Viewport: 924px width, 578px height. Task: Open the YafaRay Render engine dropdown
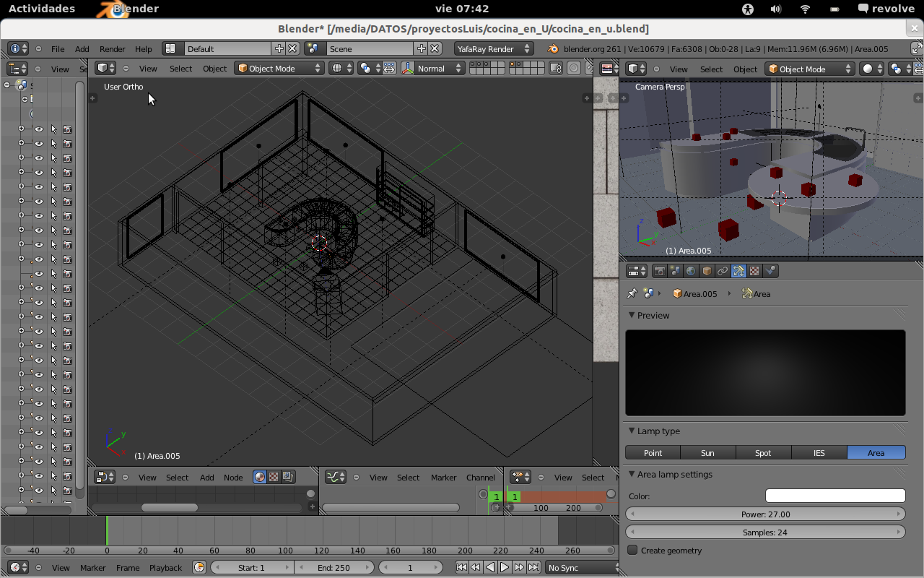pos(494,48)
